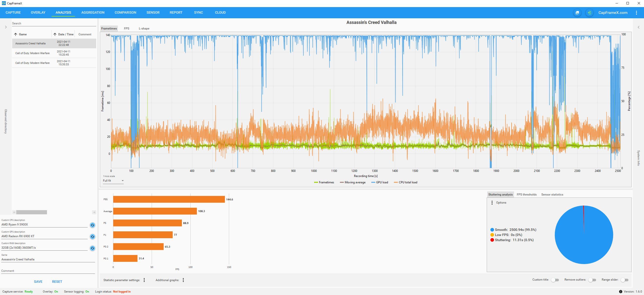Select Modern Warfare record from 15:20:45
Viewport: 644px width, 295px height.
pyautogui.click(x=54, y=53)
